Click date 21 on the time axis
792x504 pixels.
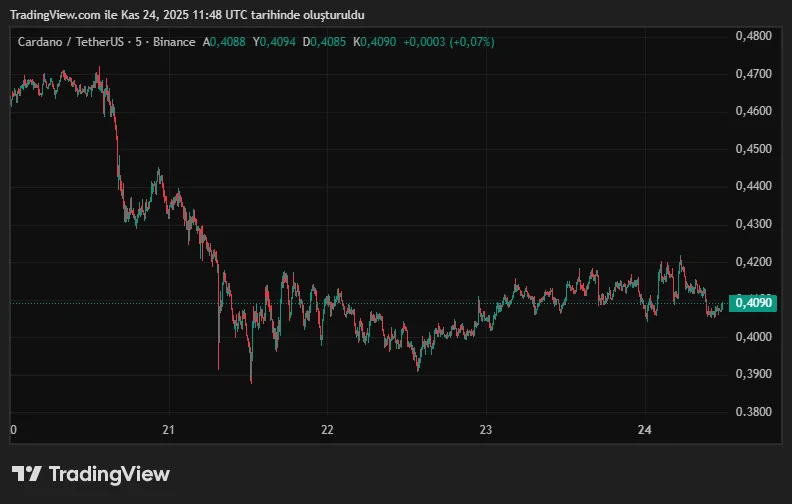click(168, 430)
